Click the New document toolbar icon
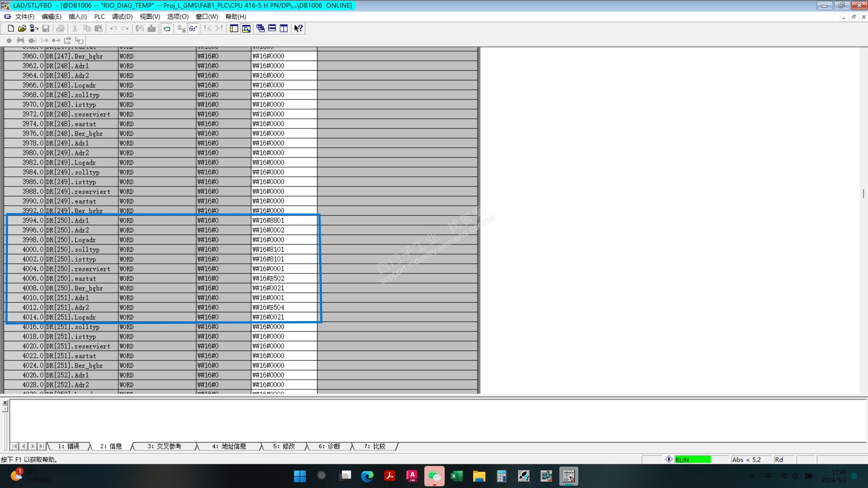 11,28
